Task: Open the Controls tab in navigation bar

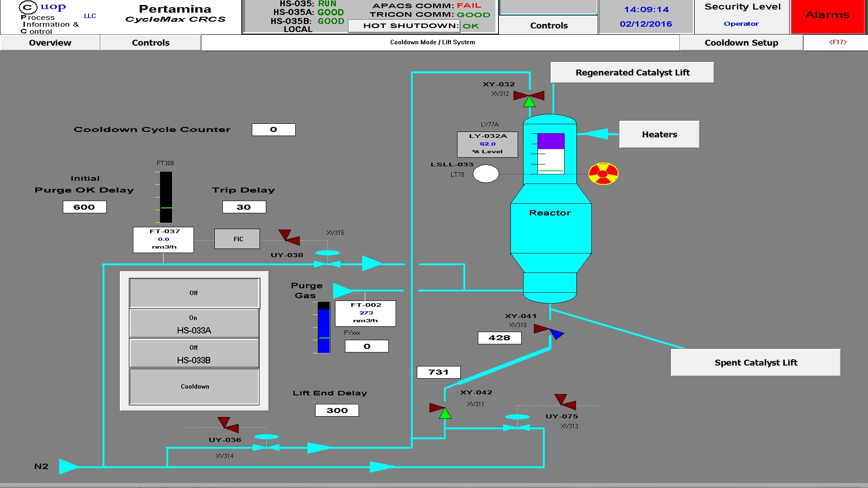Action: coord(151,42)
